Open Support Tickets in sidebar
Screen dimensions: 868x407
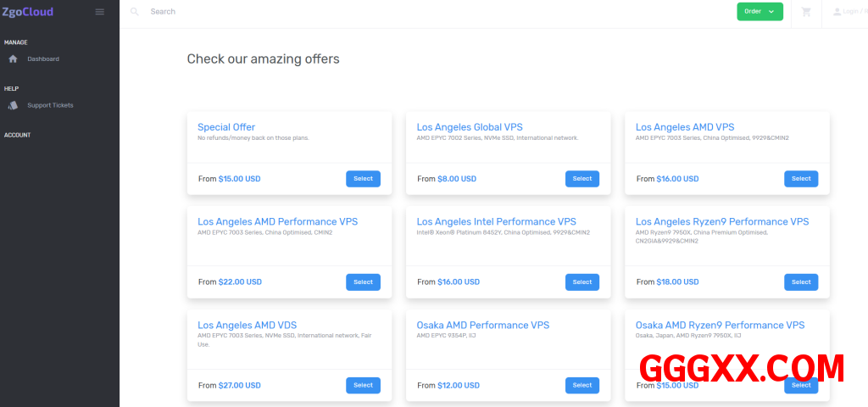tap(50, 105)
